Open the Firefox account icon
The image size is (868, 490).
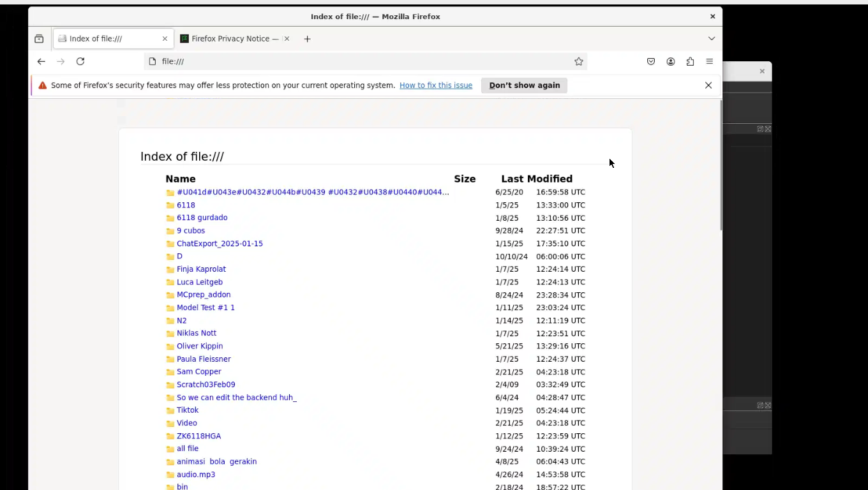671,61
